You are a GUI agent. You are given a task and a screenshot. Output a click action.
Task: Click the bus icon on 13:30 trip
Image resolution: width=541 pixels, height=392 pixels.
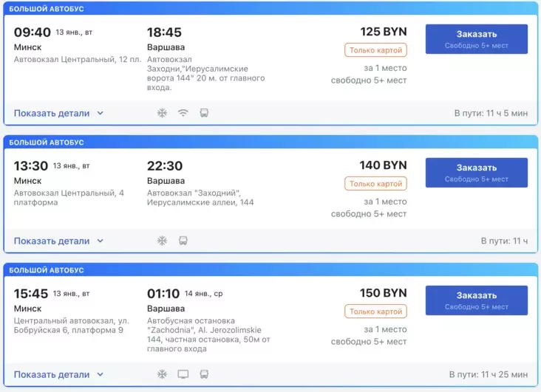pyautogui.click(x=183, y=241)
